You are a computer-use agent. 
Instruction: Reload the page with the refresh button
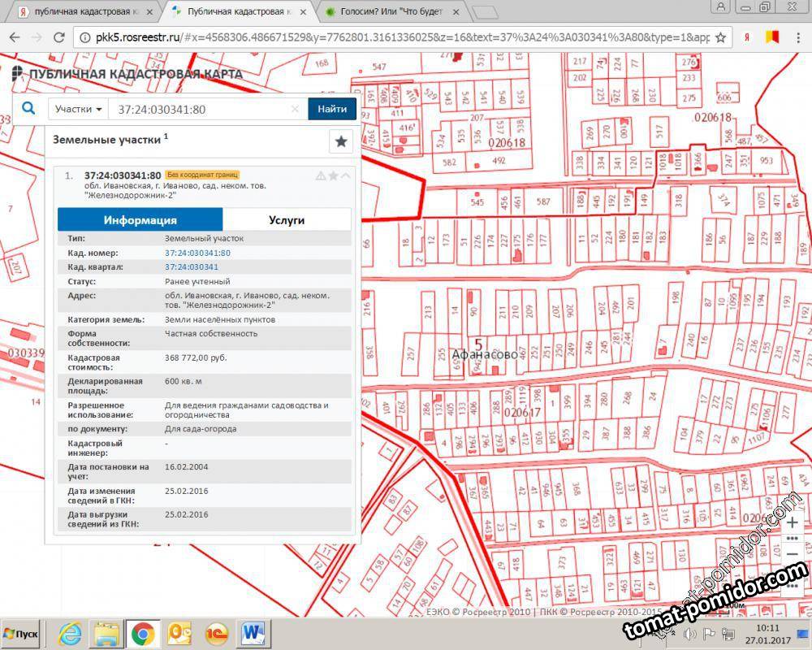58,37
